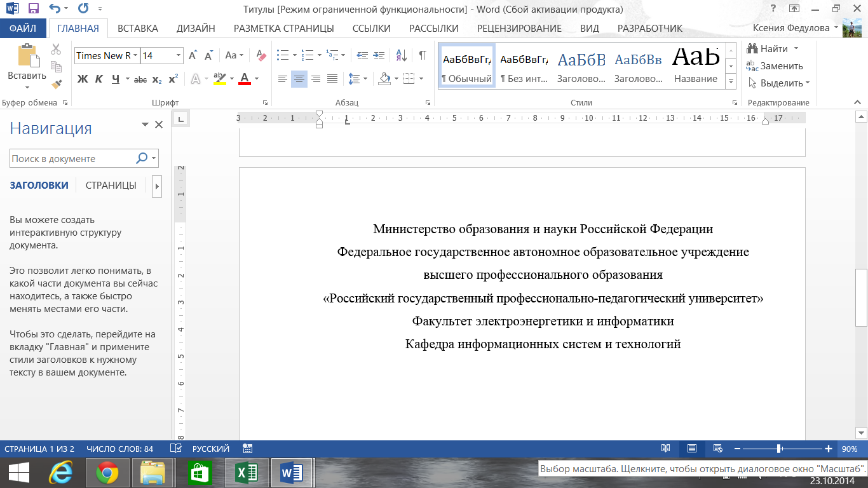Open the Windows Start button
The image size is (868, 488).
[x=18, y=473]
